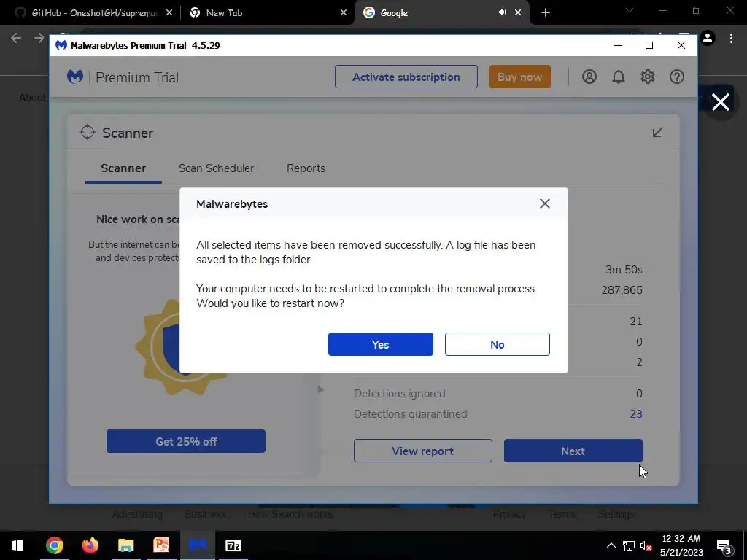The width and height of the screenshot is (747, 560).
Task: Switch to the Scan Scheduler tab
Action: coord(216,168)
